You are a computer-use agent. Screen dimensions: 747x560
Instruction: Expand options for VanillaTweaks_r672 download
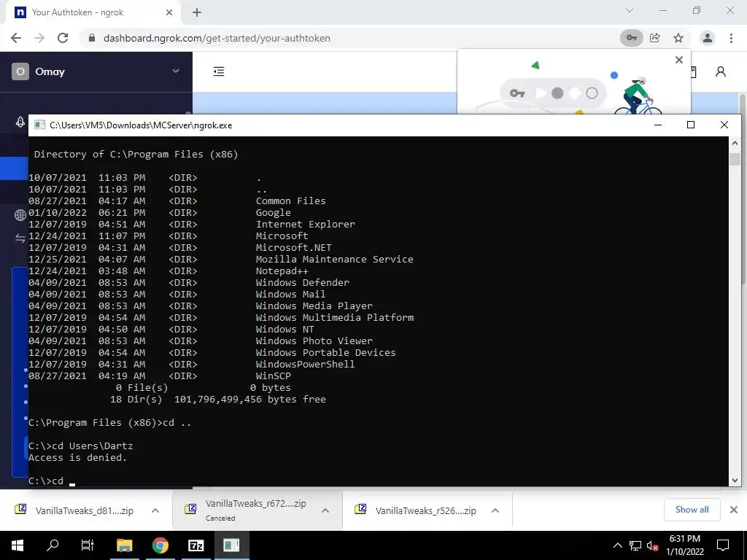pos(325,510)
